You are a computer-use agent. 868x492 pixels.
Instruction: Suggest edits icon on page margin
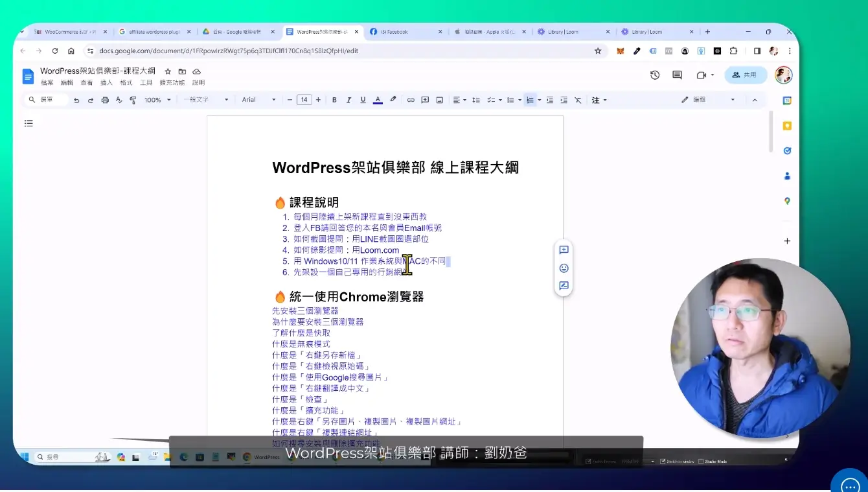pos(564,285)
